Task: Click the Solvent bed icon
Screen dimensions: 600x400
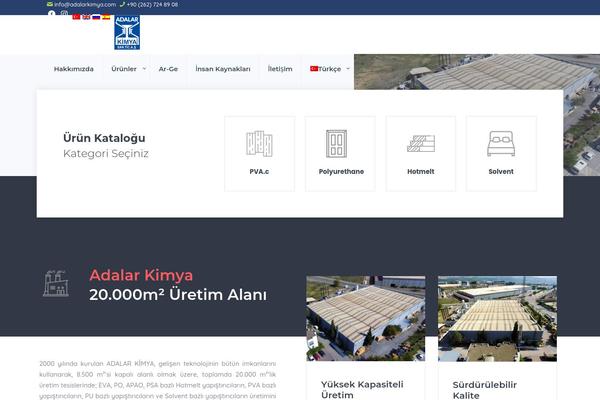Action: click(x=501, y=144)
